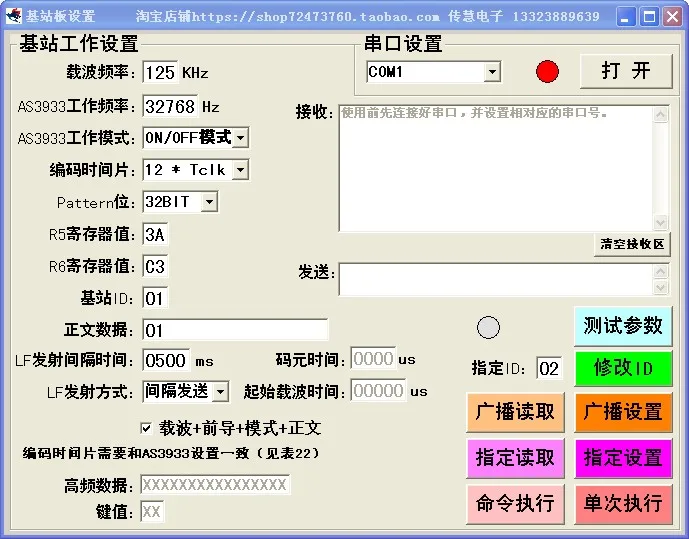Click the red serial status indicator
Image resolution: width=689 pixels, height=539 pixels.
(547, 71)
